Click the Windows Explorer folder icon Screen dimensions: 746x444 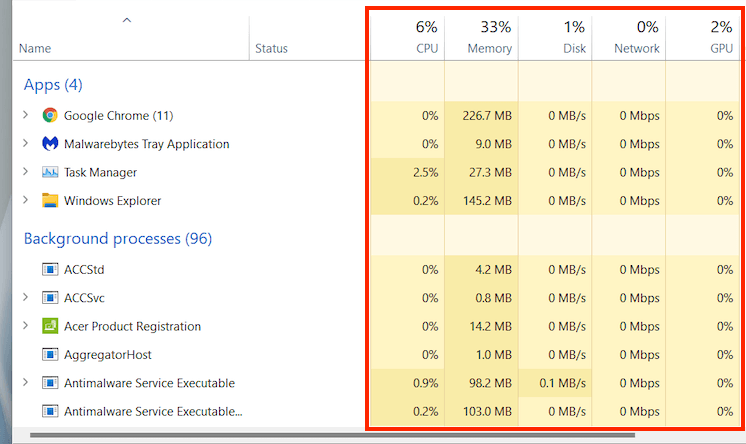point(50,200)
